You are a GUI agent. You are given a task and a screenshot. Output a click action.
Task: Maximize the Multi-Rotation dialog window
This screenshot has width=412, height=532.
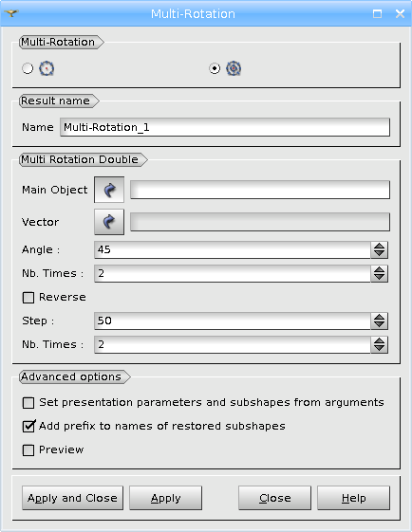point(377,13)
